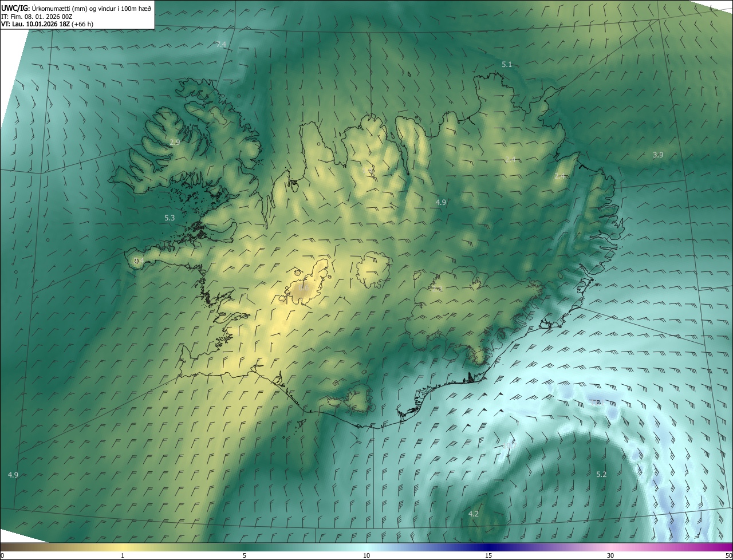Click the 3.9 value label off the east coast
Viewport: 733px width, 560px height.
coord(658,155)
